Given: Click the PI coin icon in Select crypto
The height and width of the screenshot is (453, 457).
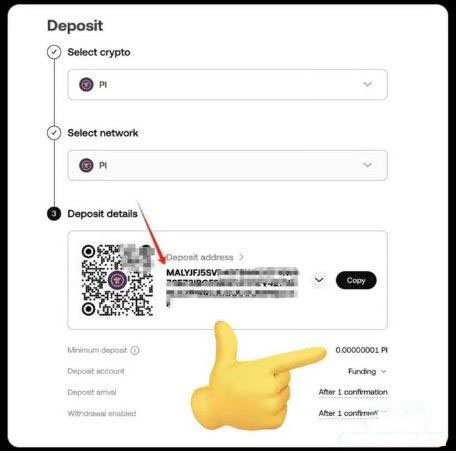Looking at the screenshot, I should (86, 84).
